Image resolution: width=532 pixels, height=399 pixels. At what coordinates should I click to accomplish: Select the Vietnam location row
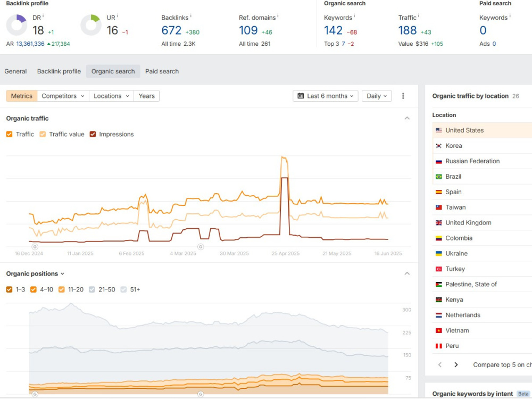pyautogui.click(x=482, y=330)
